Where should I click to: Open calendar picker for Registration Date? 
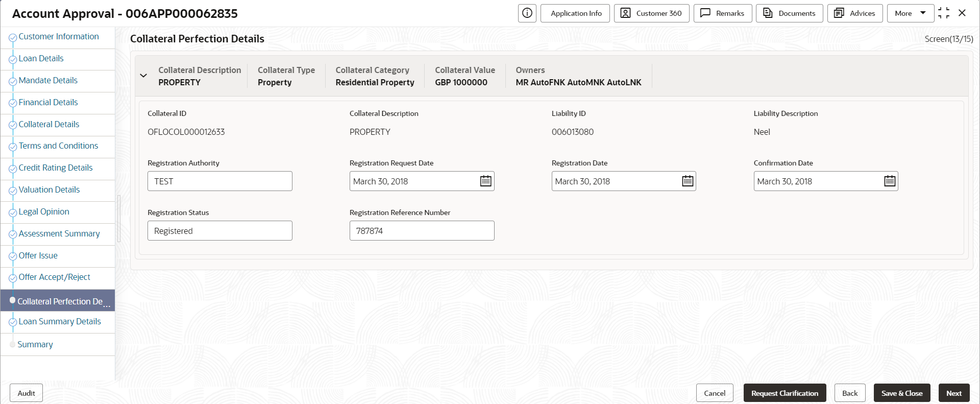(688, 181)
